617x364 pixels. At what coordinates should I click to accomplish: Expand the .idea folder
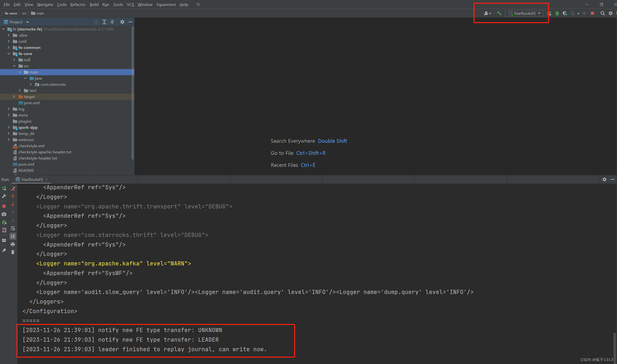pos(9,35)
